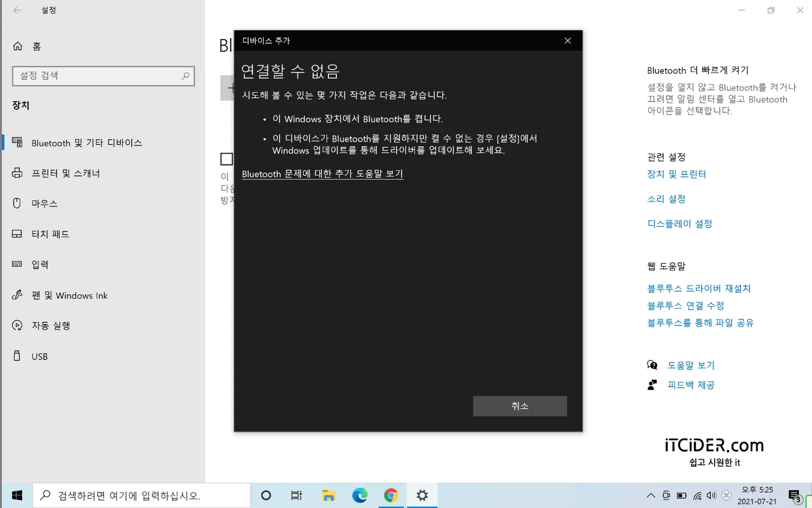
Task: Click the USB icon in sidebar
Action: pyautogui.click(x=17, y=356)
